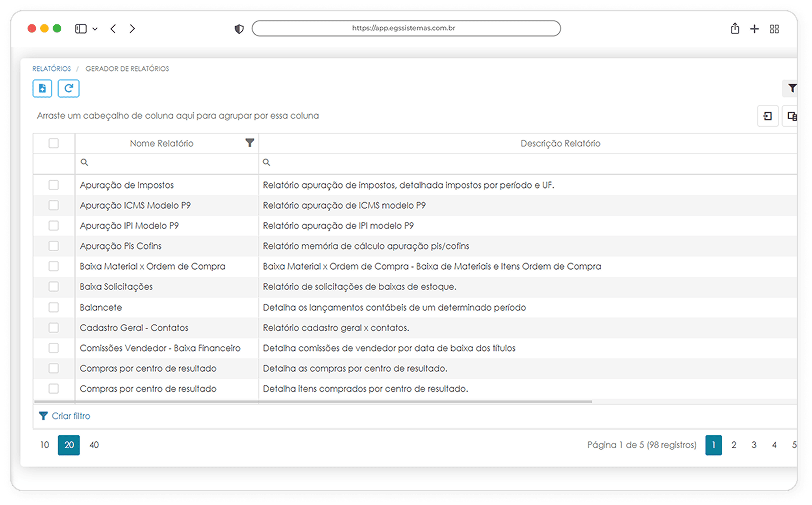Toggle the browser sidebar icon
The width and height of the screenshot is (812, 505).
pos(81,29)
